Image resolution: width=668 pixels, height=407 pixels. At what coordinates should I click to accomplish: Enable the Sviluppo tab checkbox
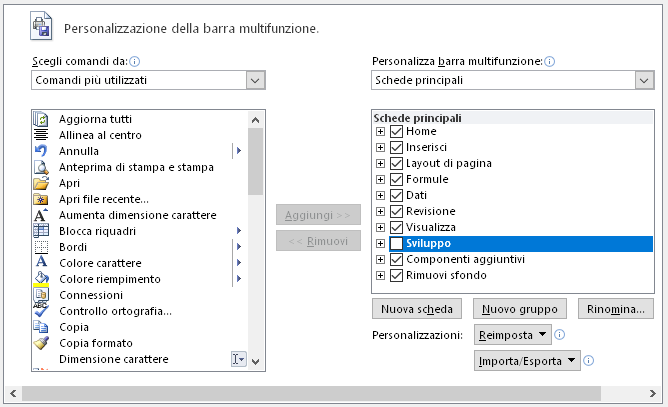click(x=396, y=243)
